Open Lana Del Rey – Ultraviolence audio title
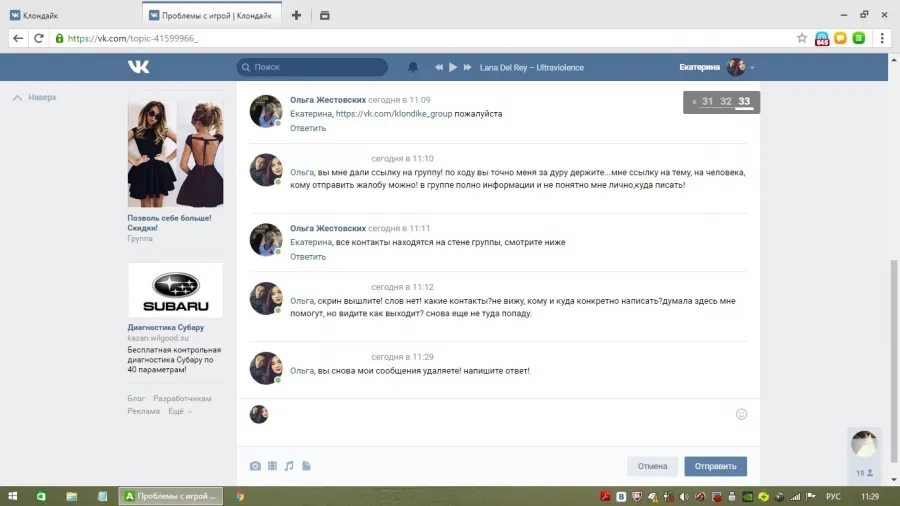 click(x=532, y=67)
